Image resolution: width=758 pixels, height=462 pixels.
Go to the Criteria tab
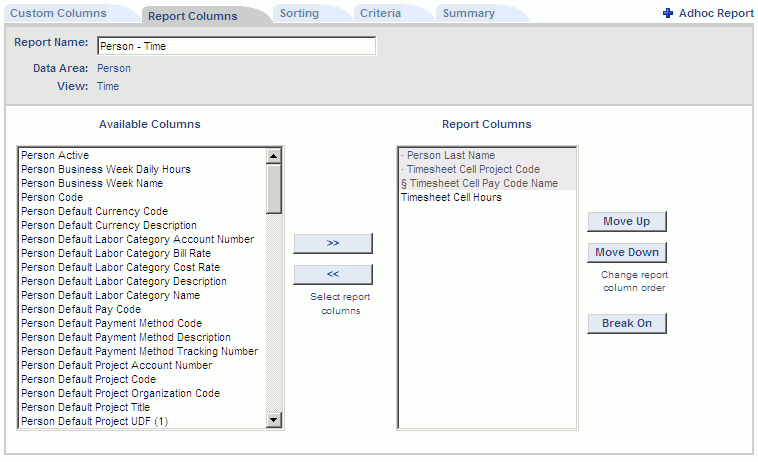(x=380, y=13)
